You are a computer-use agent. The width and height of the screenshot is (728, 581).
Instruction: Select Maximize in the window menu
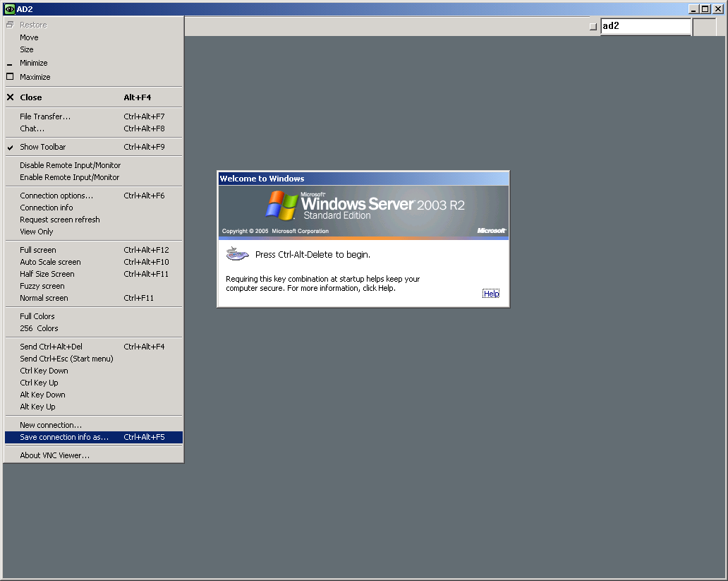35,77
